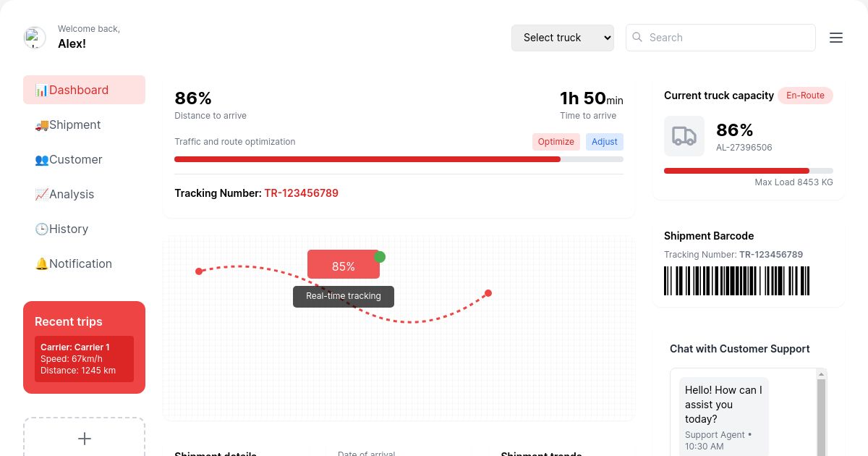Open the Customer page
This screenshot has width=868, height=456.
(84, 159)
